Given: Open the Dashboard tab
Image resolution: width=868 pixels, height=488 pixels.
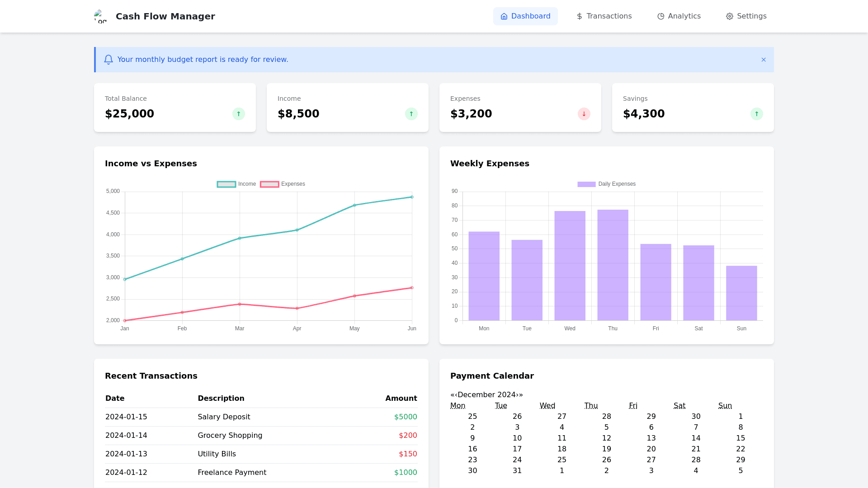Looking at the screenshot, I should point(525,16).
